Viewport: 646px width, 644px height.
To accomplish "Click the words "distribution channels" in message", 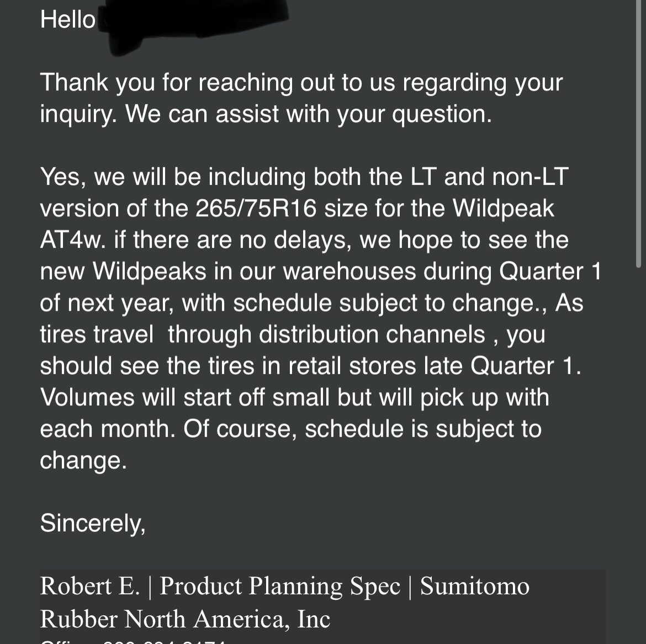I will (372, 334).
